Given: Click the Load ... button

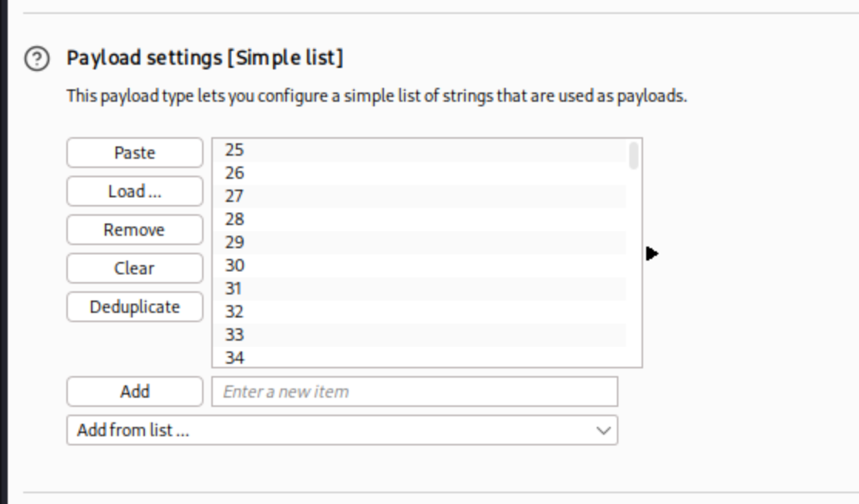Looking at the screenshot, I should [135, 191].
